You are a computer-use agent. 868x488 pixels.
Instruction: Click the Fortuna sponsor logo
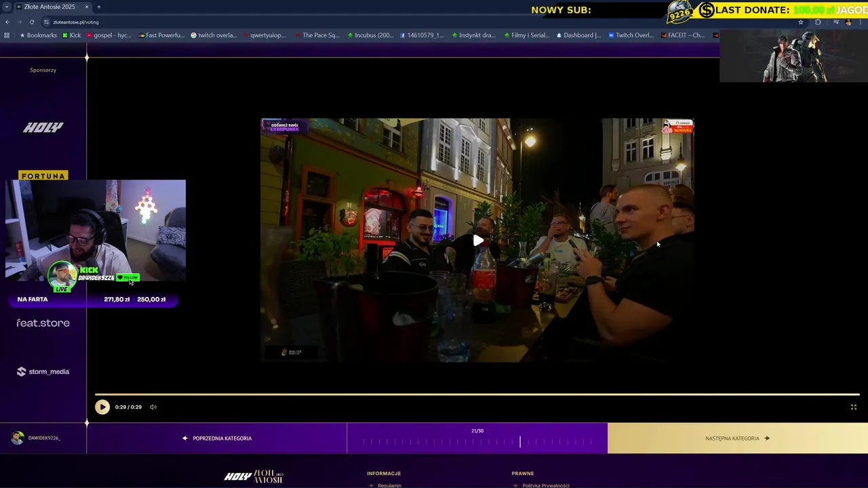click(43, 176)
